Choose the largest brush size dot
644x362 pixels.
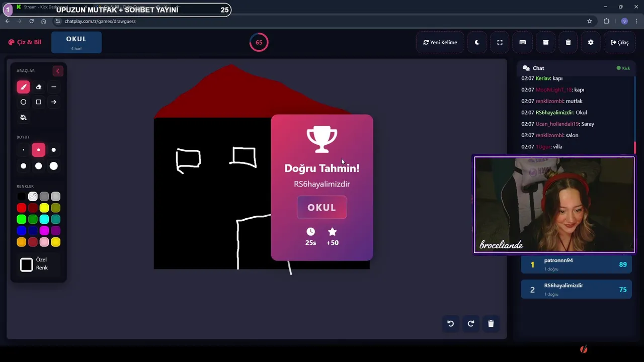coord(54,166)
